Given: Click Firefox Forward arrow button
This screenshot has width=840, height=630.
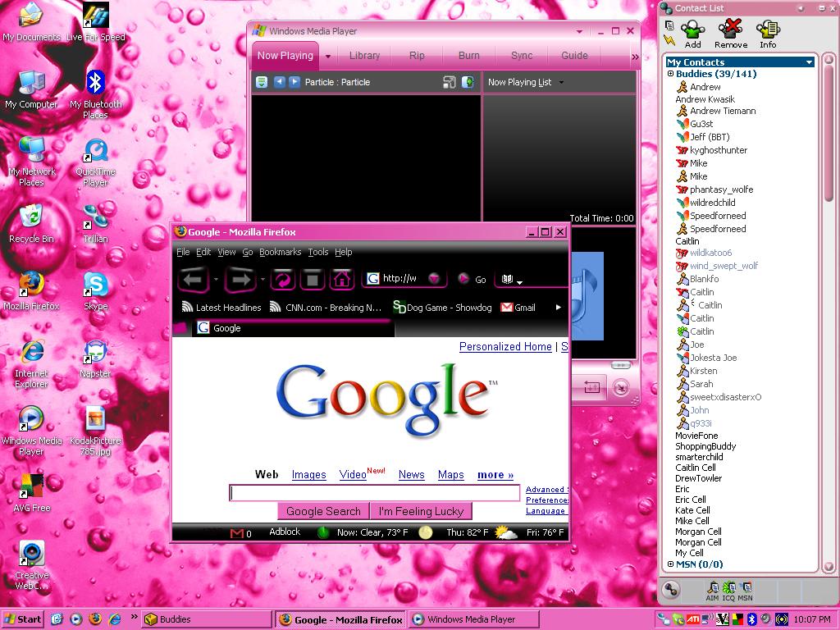Looking at the screenshot, I should pyautogui.click(x=241, y=280).
